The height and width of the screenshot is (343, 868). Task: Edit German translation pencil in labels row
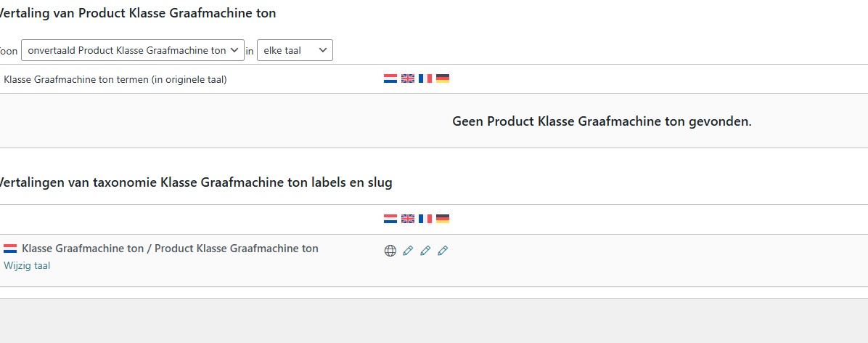click(443, 251)
